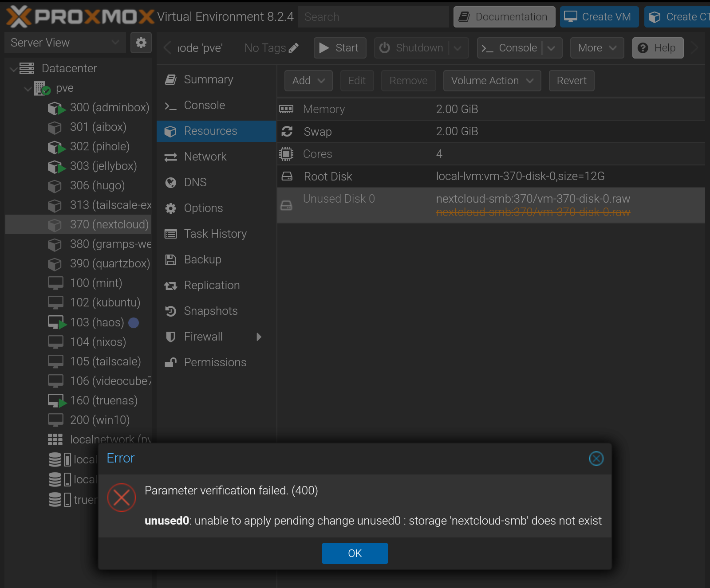This screenshot has height=588, width=710.
Task: Open the More dropdown menu
Action: click(597, 48)
